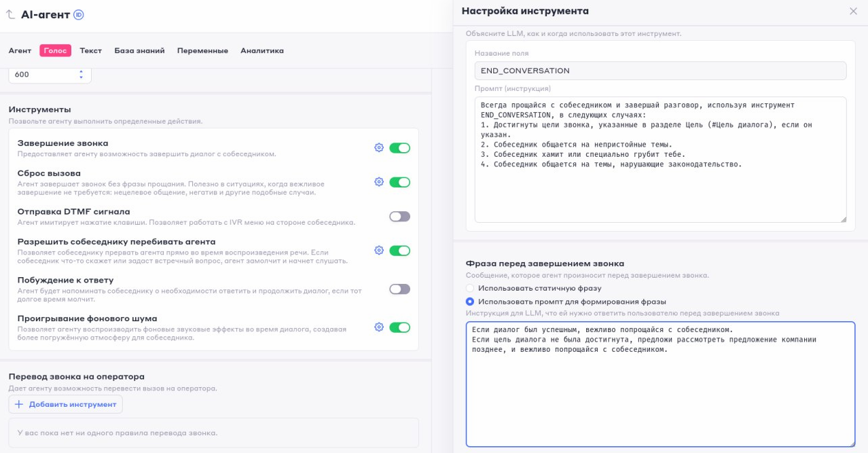Open settings gear for Сброс вызова

coord(379,181)
